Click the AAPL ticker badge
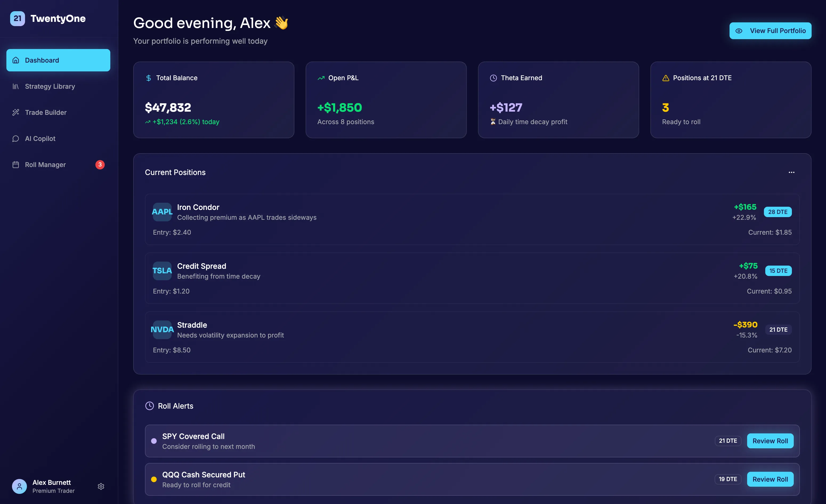The image size is (826, 504). (162, 212)
